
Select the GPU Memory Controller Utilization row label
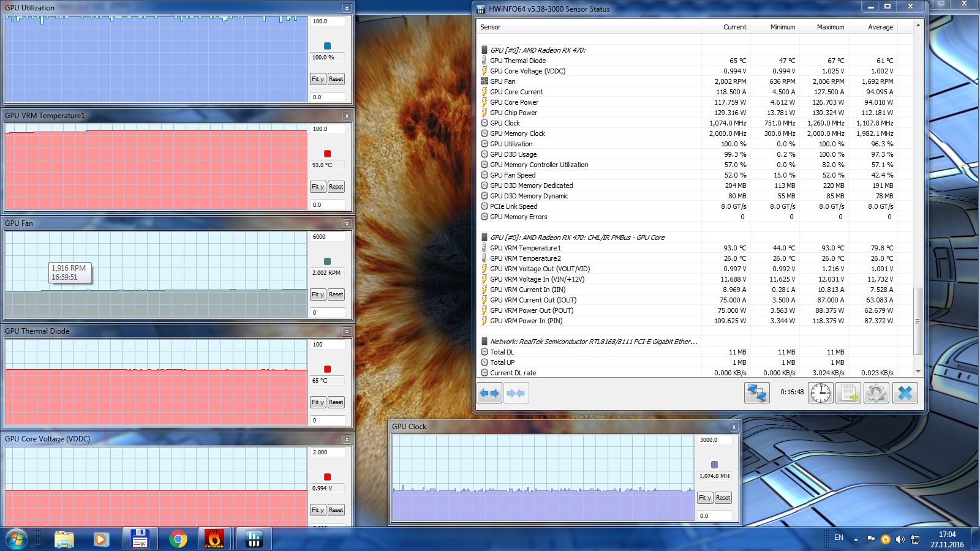[x=539, y=165]
